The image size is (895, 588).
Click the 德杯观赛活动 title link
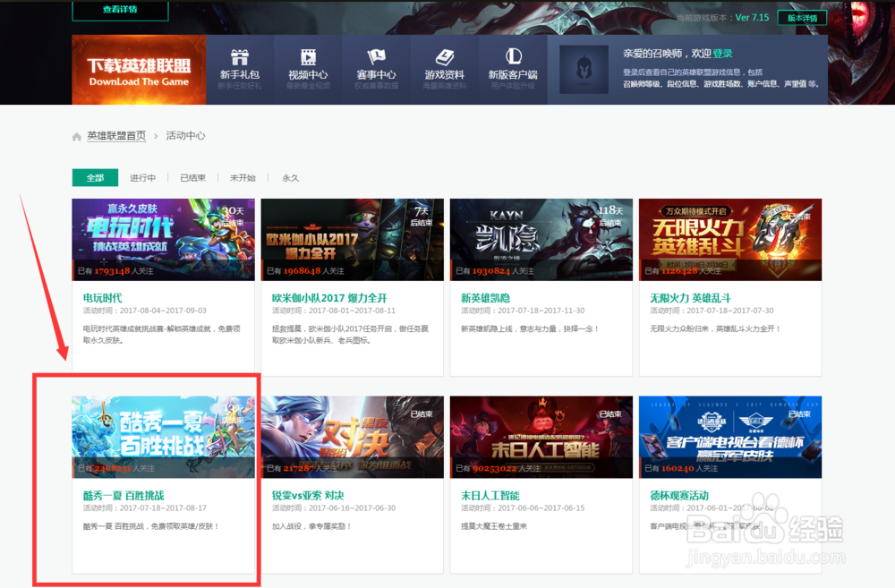679,496
